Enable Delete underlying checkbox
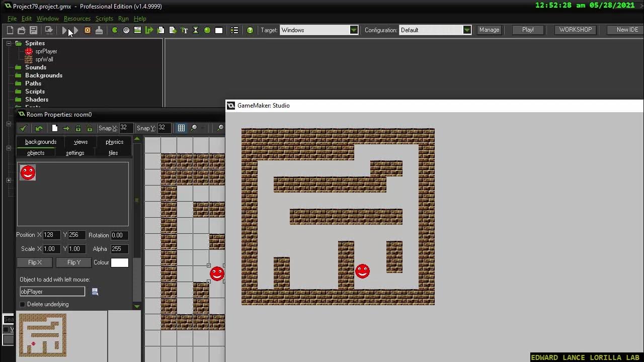The width and height of the screenshot is (644, 362). (22, 304)
